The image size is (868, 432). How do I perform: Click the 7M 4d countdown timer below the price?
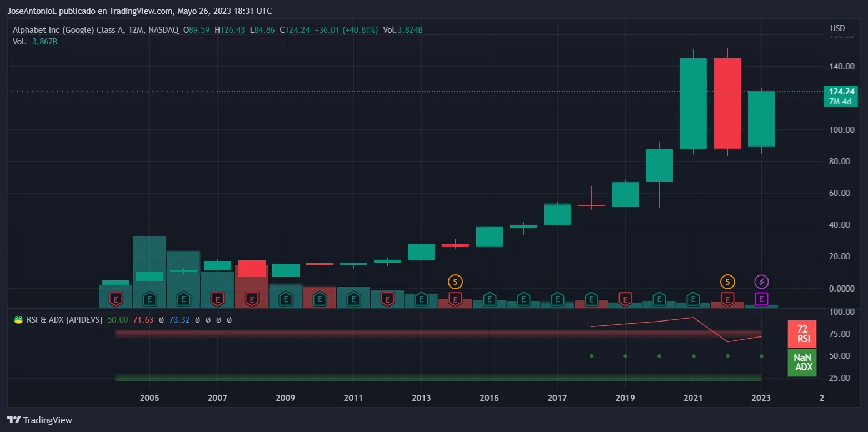coord(841,101)
